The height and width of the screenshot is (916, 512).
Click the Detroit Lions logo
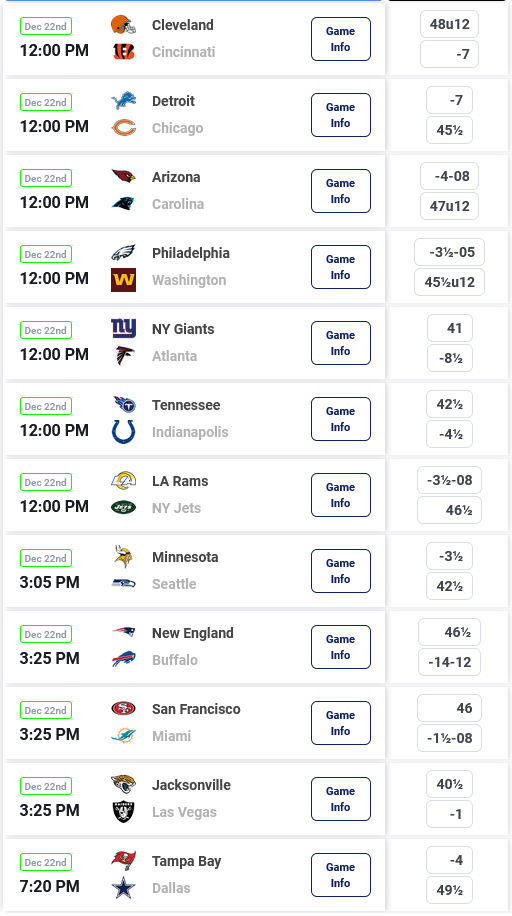123,100
